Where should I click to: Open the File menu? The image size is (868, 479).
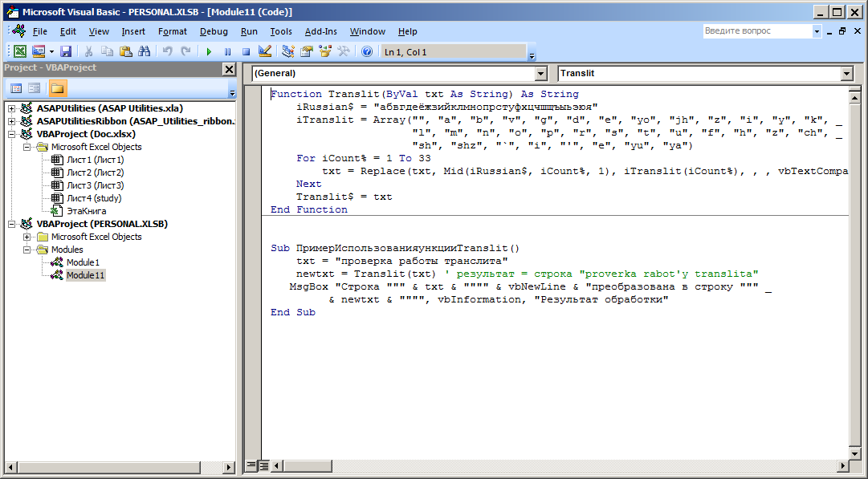40,31
